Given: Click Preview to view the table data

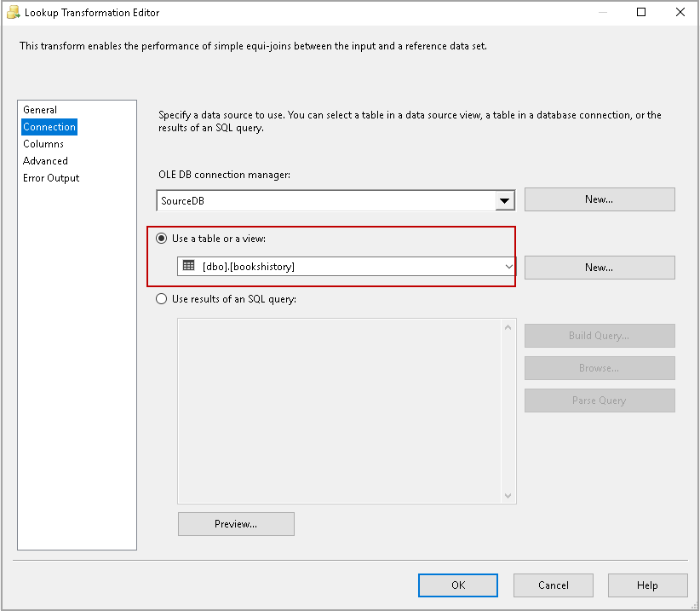Looking at the screenshot, I should tap(236, 523).
